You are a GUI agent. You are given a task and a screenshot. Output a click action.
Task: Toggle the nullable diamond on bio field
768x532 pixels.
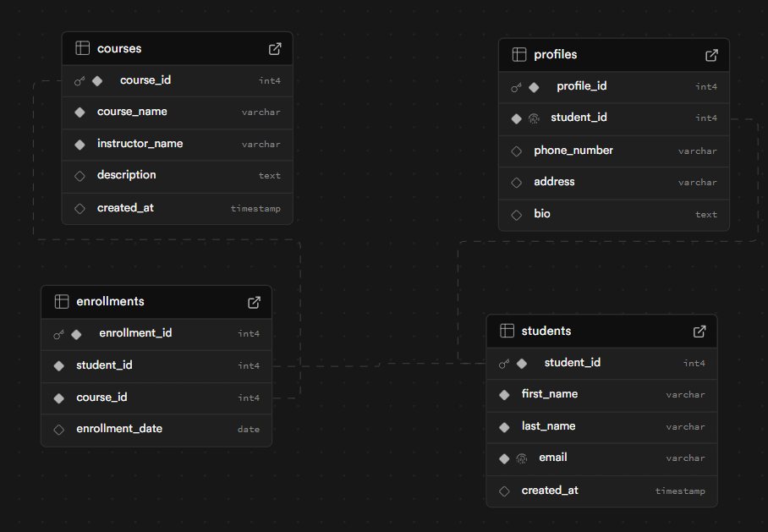tap(516, 214)
